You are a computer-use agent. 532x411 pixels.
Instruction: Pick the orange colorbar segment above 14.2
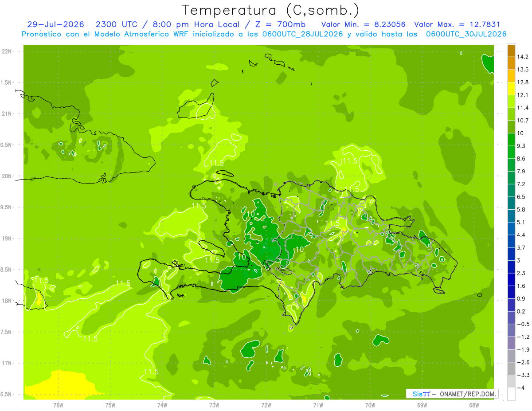pos(511,51)
